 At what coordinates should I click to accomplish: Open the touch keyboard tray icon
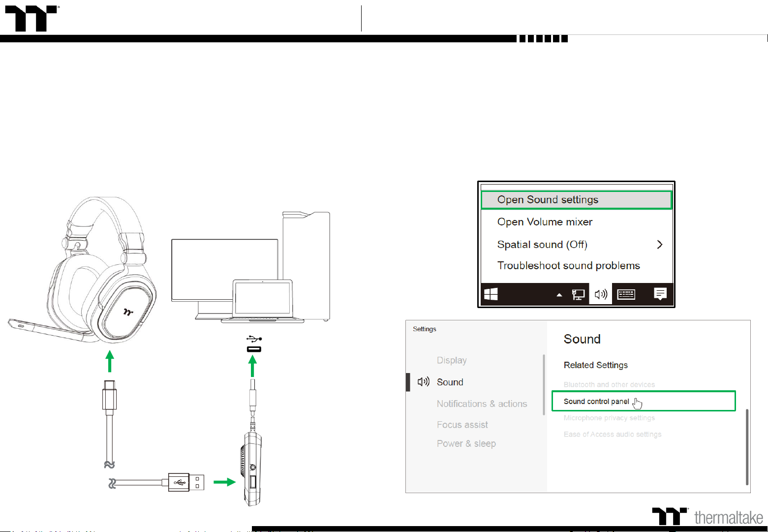(626, 294)
